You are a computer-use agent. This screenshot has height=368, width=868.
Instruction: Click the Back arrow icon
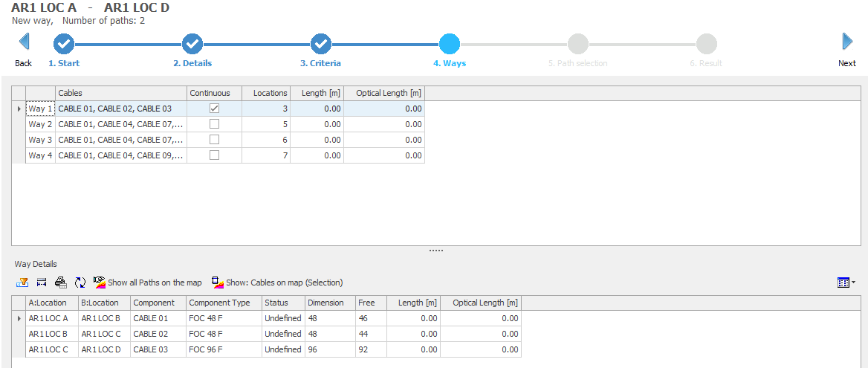24,42
